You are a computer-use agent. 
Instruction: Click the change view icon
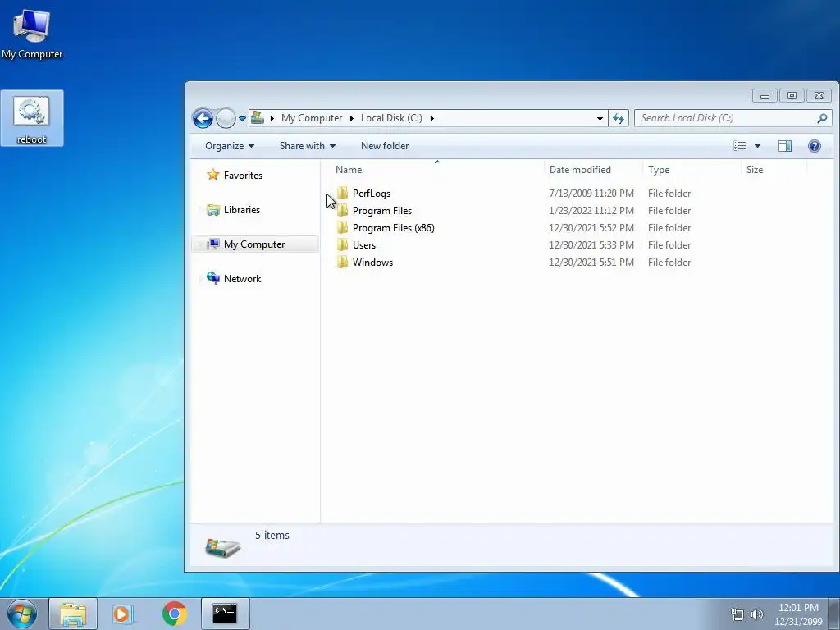[x=740, y=146]
